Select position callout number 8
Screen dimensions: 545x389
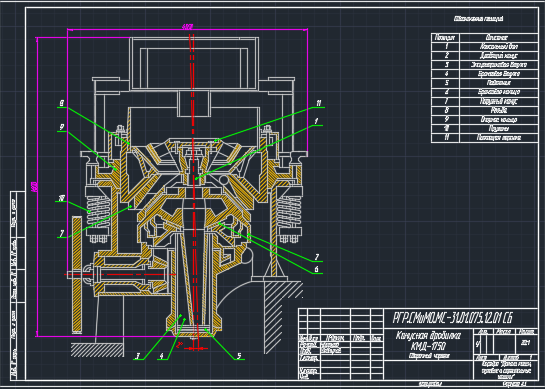coord(62,103)
